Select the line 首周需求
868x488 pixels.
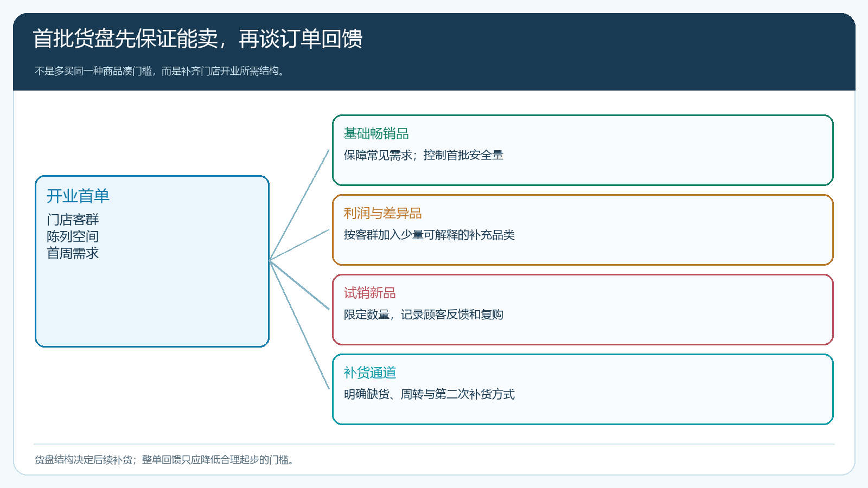73,253
